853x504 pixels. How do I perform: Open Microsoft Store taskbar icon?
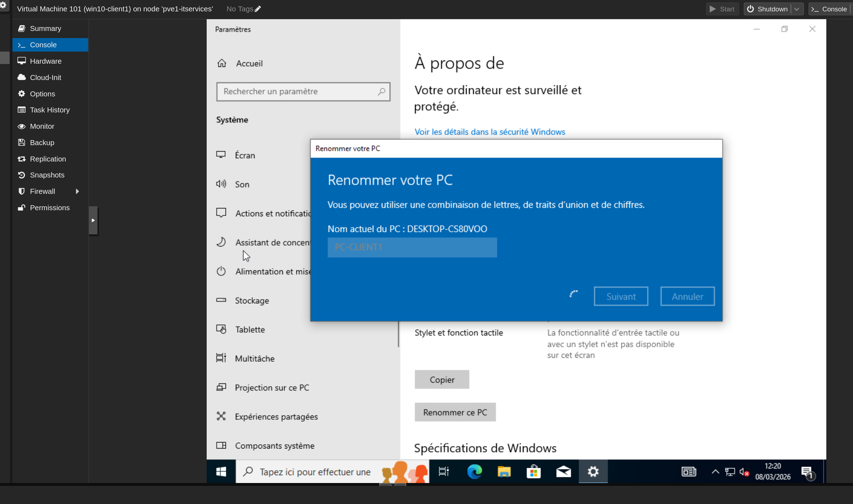click(534, 472)
